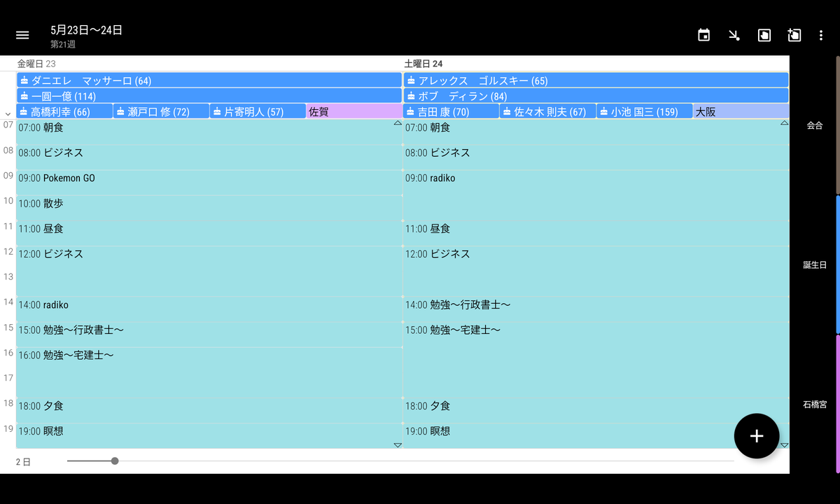Open Saturday 07:00 朝食 event
The height and width of the screenshot is (504, 840).
tap(596, 132)
